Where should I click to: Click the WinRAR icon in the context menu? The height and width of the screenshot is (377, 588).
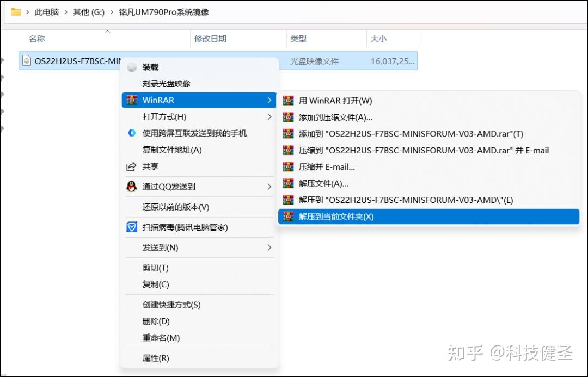pos(131,100)
